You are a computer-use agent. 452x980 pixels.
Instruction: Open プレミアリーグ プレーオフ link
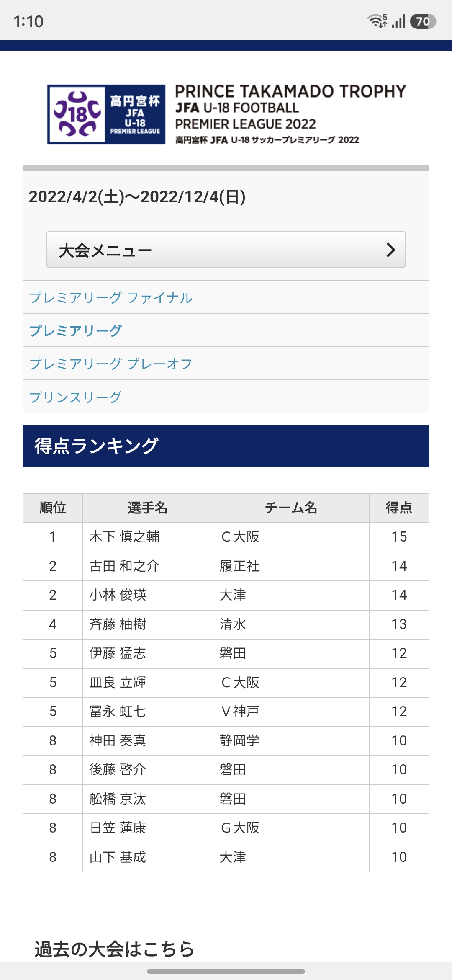click(111, 364)
